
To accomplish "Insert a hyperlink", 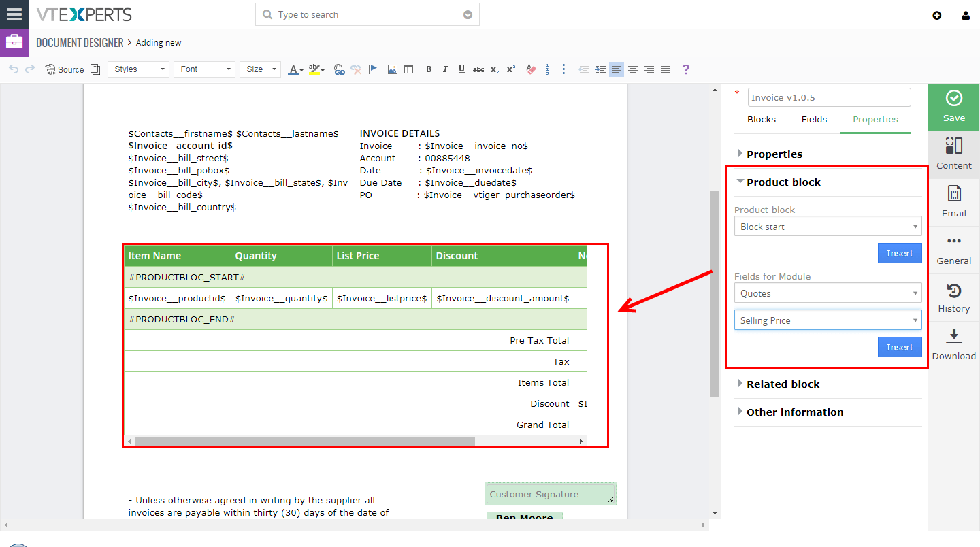I will pyautogui.click(x=339, y=69).
